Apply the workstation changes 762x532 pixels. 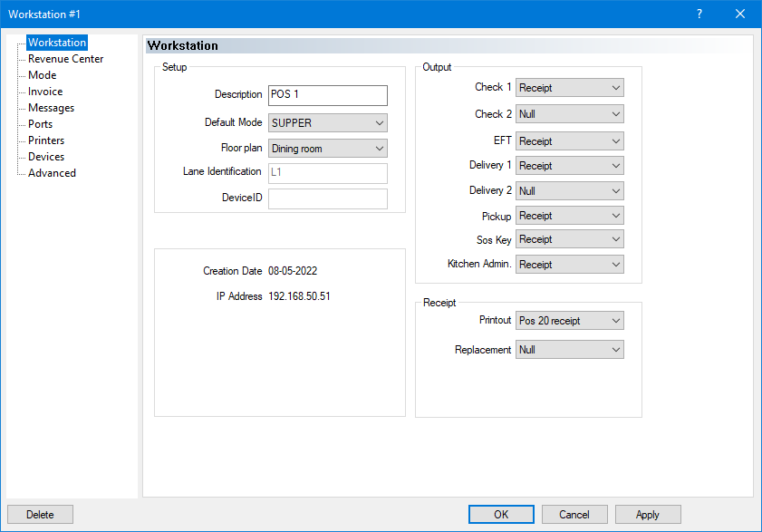tap(647, 514)
